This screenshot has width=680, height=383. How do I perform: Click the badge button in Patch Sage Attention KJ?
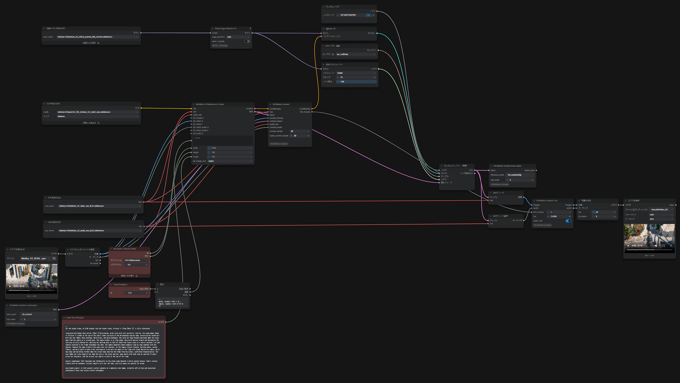coord(220,46)
